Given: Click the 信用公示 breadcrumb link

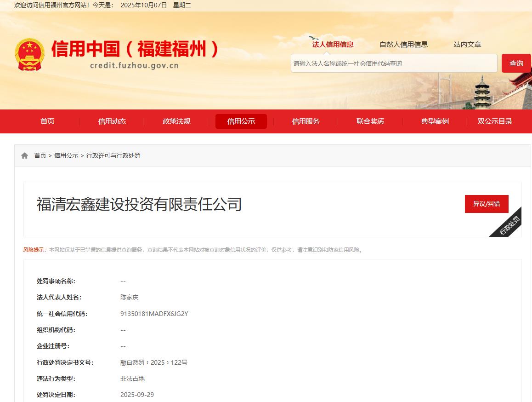Looking at the screenshot, I should click(x=66, y=156).
